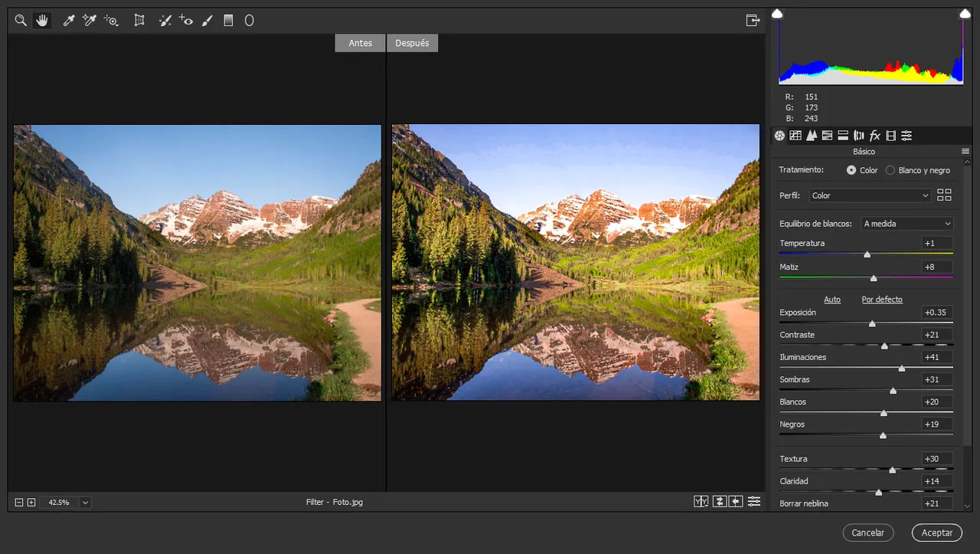
Task: Select the Hand tool
Action: pyautogui.click(x=42, y=21)
